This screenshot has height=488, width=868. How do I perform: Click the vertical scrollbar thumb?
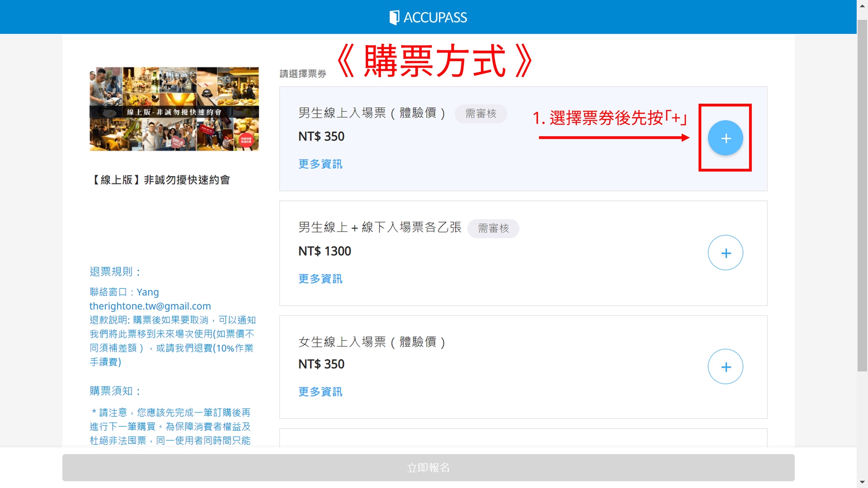862,195
